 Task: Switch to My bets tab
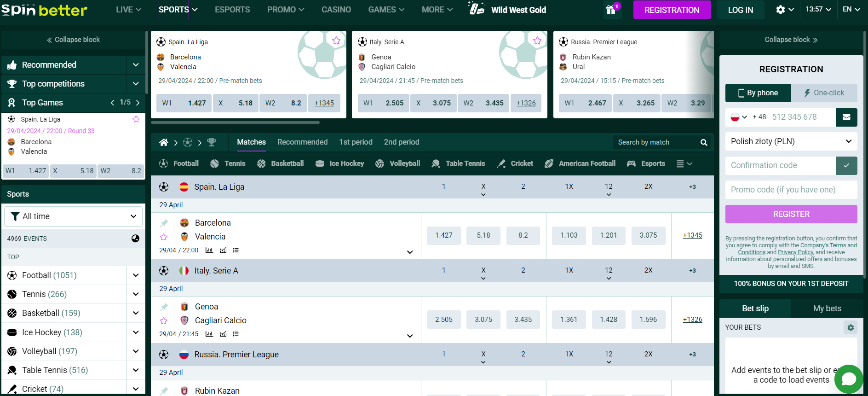click(x=827, y=309)
